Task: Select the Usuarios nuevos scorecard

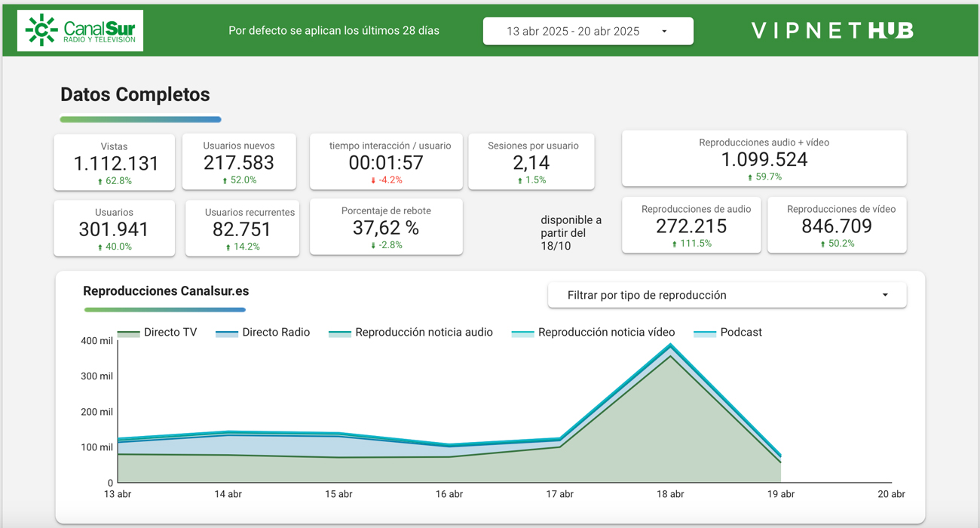Action: pyautogui.click(x=239, y=162)
